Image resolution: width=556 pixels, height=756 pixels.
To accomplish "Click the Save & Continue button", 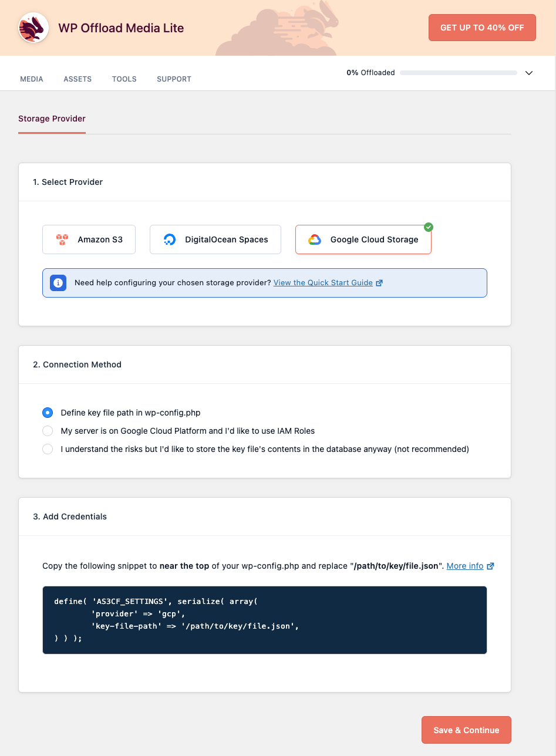I will (x=466, y=730).
